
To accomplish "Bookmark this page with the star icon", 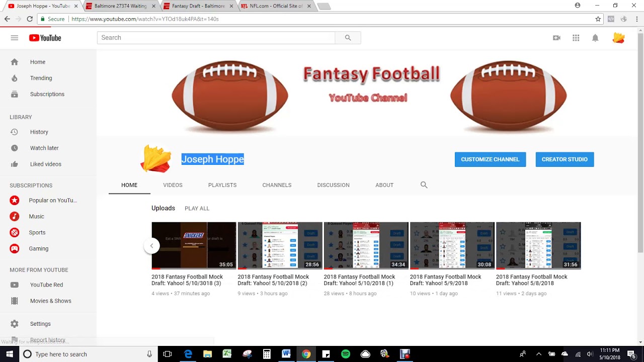I will click(598, 19).
